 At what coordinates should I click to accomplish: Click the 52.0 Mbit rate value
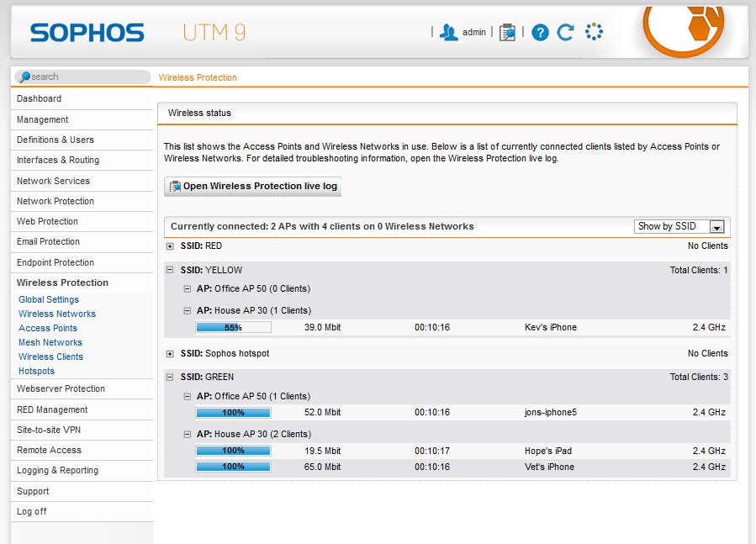tap(323, 412)
